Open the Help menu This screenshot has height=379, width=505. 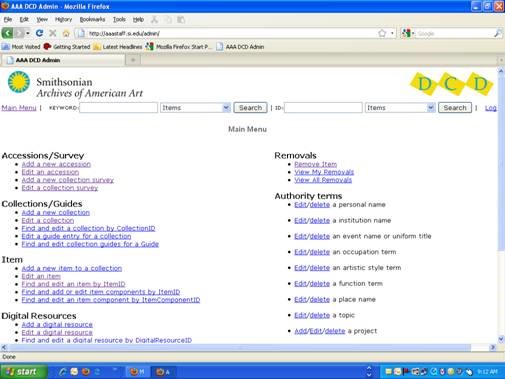(138, 20)
